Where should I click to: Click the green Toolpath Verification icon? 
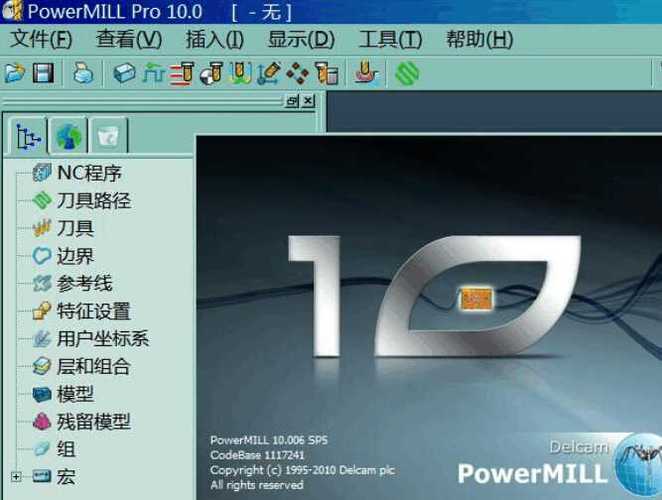click(407, 73)
